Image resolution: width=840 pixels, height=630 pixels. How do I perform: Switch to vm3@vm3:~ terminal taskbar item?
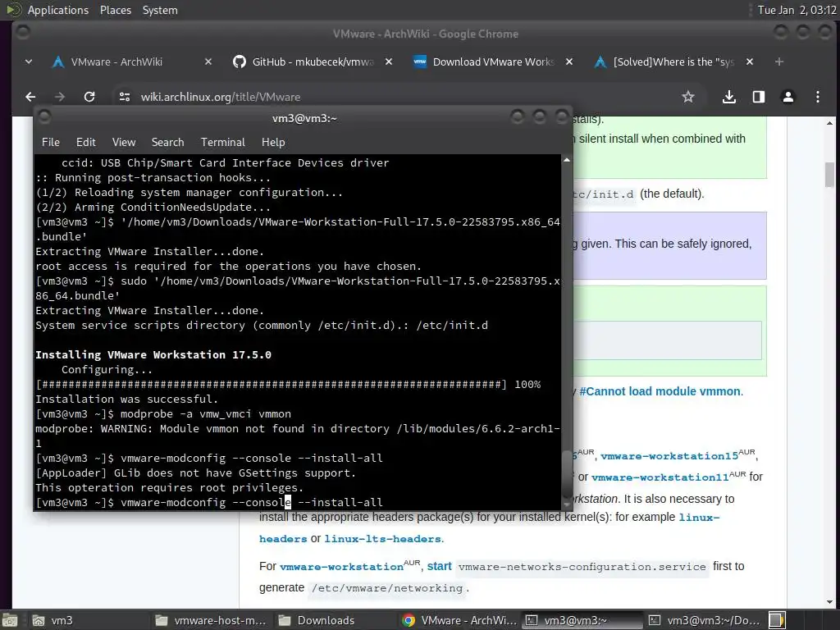[x=582, y=620]
